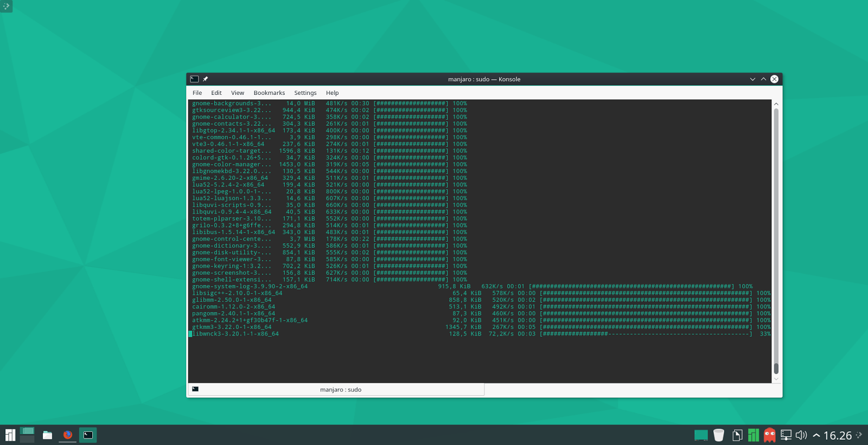Screen dimensions: 868x445
Task: Click the gnome-backgrounds-3... line
Action: tap(329, 103)
